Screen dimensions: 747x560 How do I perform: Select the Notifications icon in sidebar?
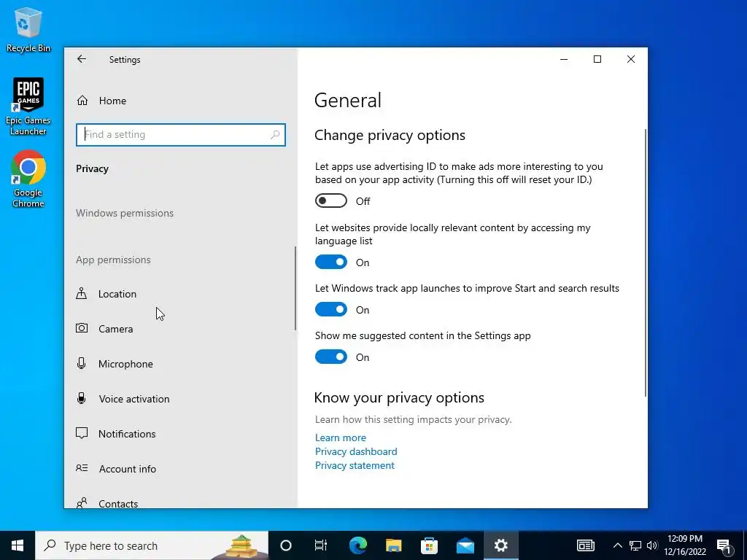82,433
